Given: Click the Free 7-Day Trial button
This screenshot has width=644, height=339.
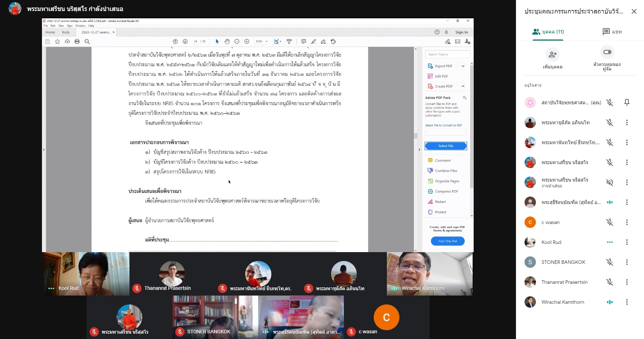Looking at the screenshot, I should (x=447, y=241).
